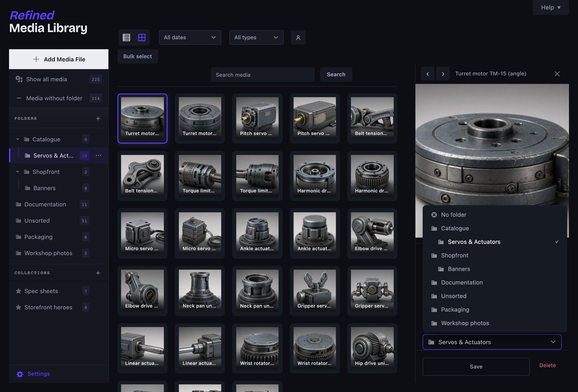Collapse the Shopfront folder tree

tap(17, 172)
